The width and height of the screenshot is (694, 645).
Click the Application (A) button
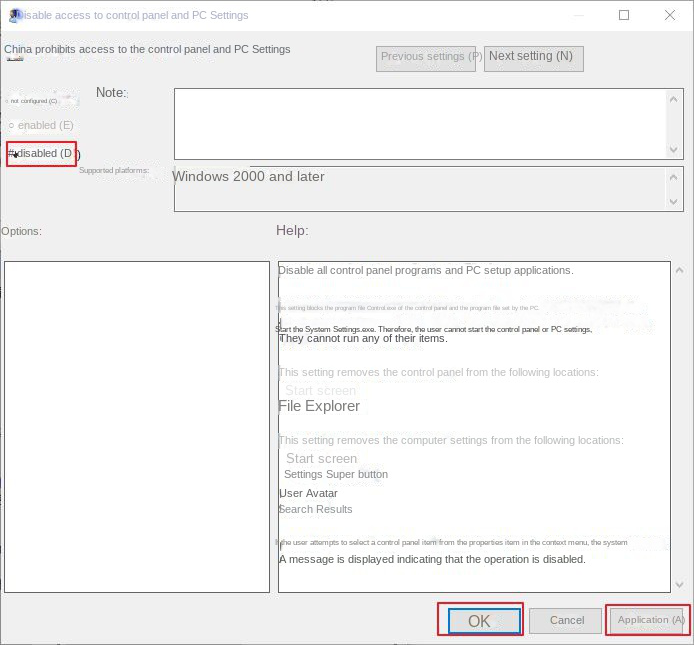[x=650, y=620]
